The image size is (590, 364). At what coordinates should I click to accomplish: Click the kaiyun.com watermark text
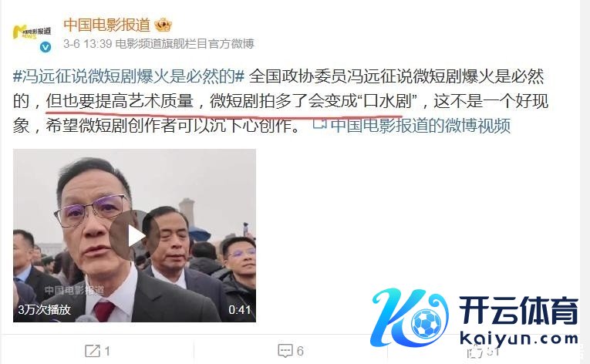pos(519,339)
